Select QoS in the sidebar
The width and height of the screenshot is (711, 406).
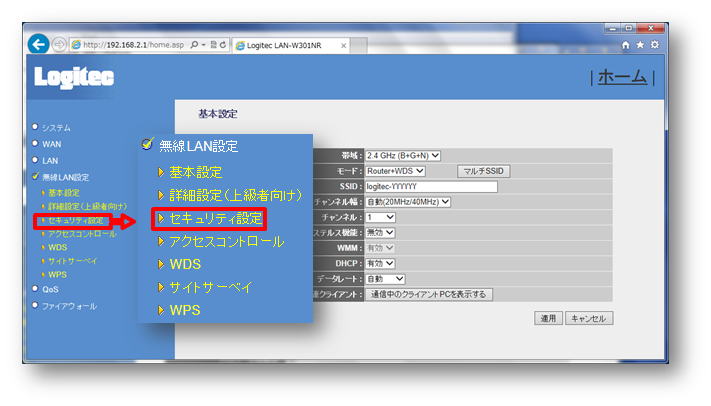click(x=50, y=289)
